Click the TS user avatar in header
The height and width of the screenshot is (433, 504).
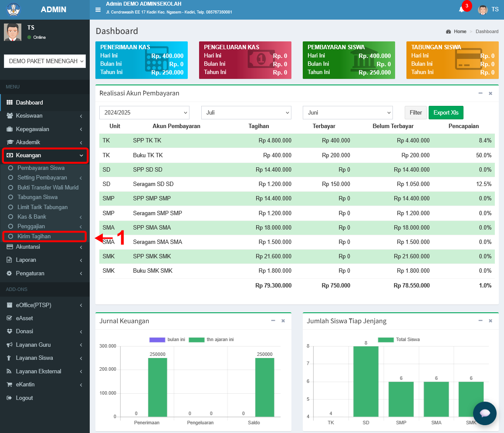click(x=483, y=10)
